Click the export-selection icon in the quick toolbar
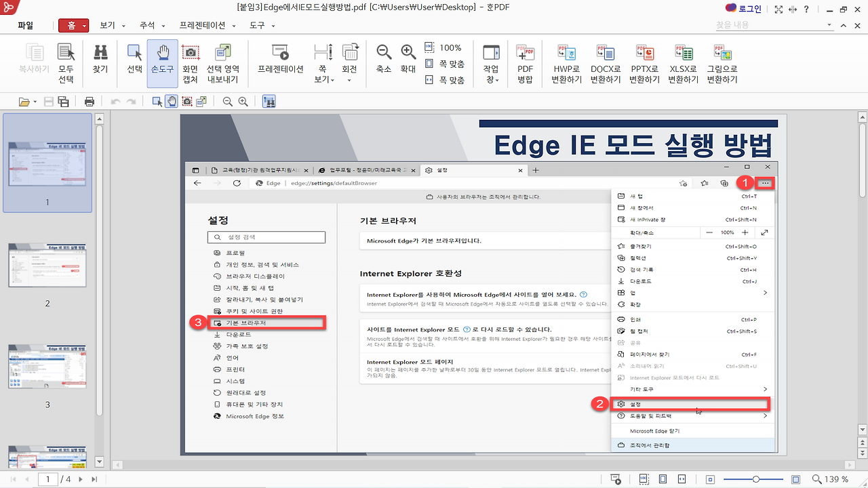This screenshot has width=868, height=488. (x=201, y=102)
